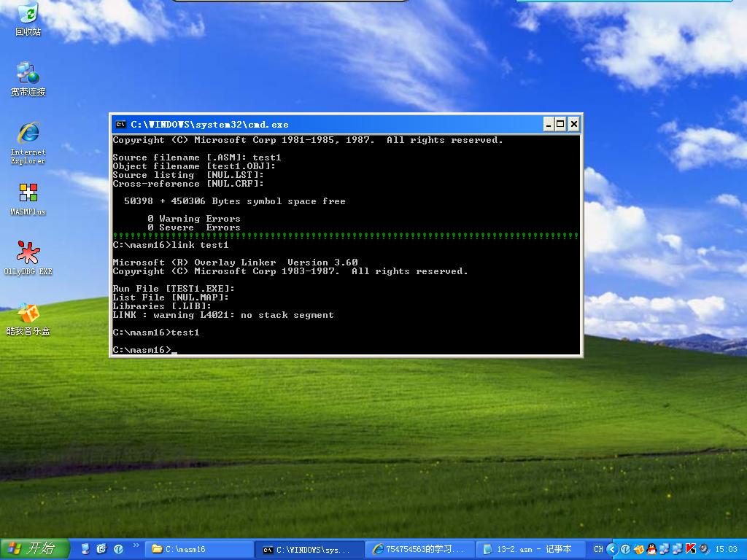Click the C:\WINDOWS\sys... cmd taskbar button

(x=309, y=550)
